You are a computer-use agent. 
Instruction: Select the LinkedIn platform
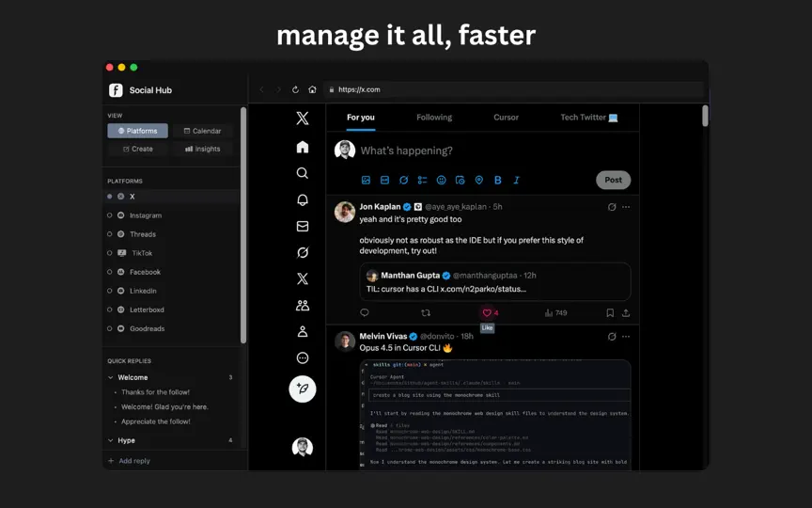[x=171, y=291]
